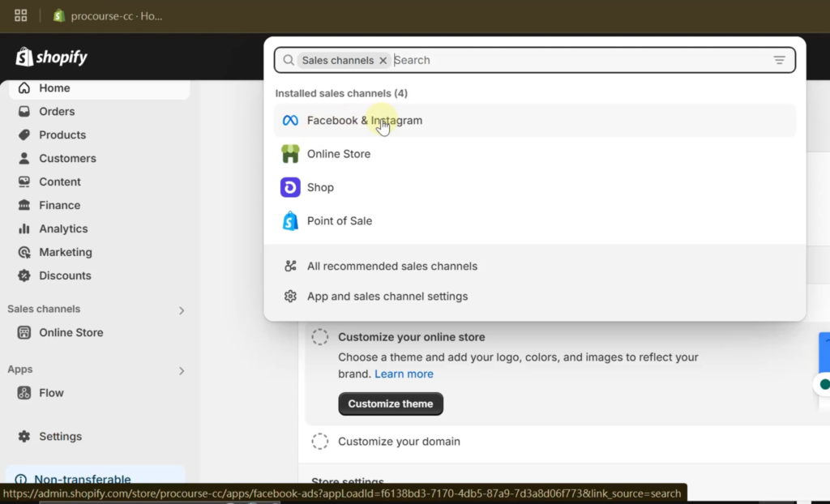Click the search filter icon
Image resolution: width=830 pixels, height=504 pixels.
(779, 60)
